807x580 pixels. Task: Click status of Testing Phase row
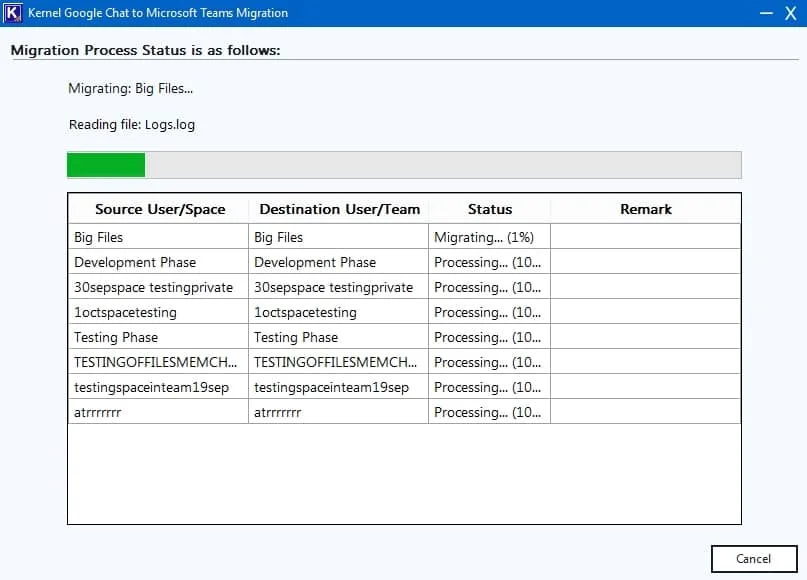489,337
